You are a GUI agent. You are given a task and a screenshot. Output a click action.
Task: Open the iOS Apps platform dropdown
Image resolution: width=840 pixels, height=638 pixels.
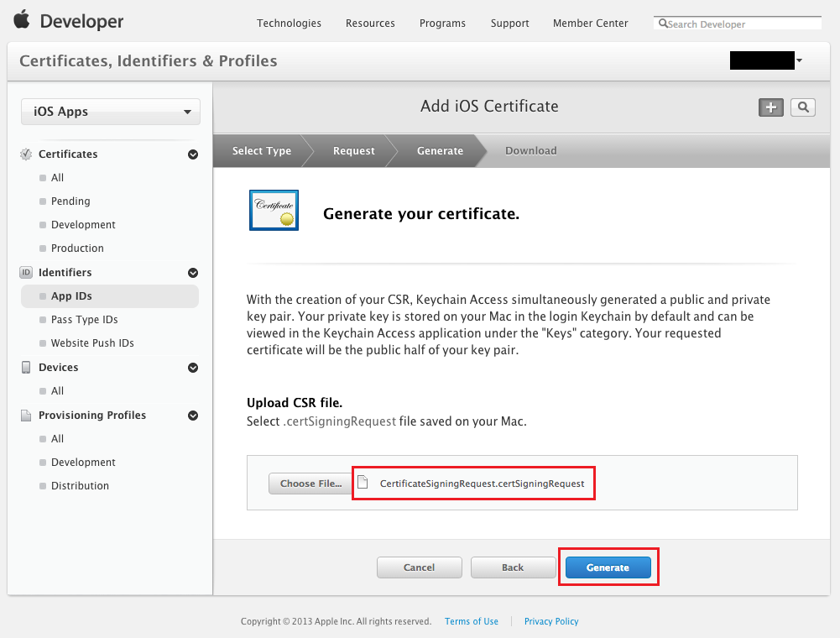click(x=111, y=112)
